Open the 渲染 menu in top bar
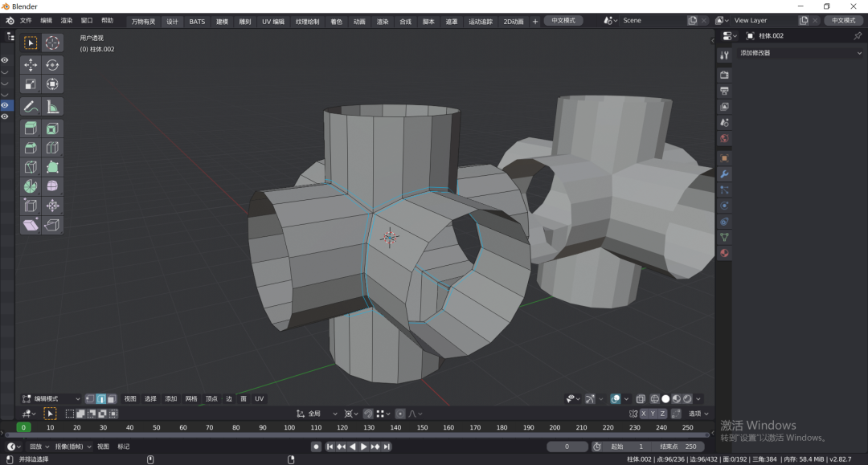The image size is (868, 465). pyautogui.click(x=66, y=21)
